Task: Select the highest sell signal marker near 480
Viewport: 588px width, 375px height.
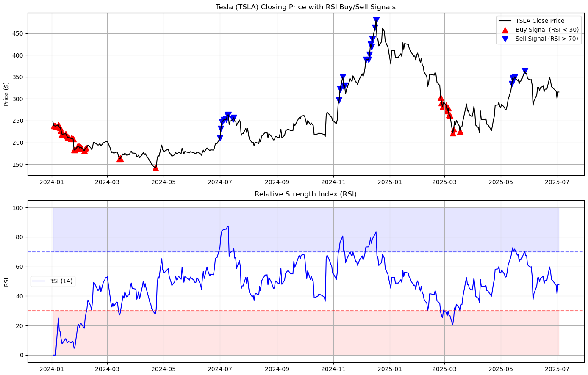Action: (x=376, y=20)
